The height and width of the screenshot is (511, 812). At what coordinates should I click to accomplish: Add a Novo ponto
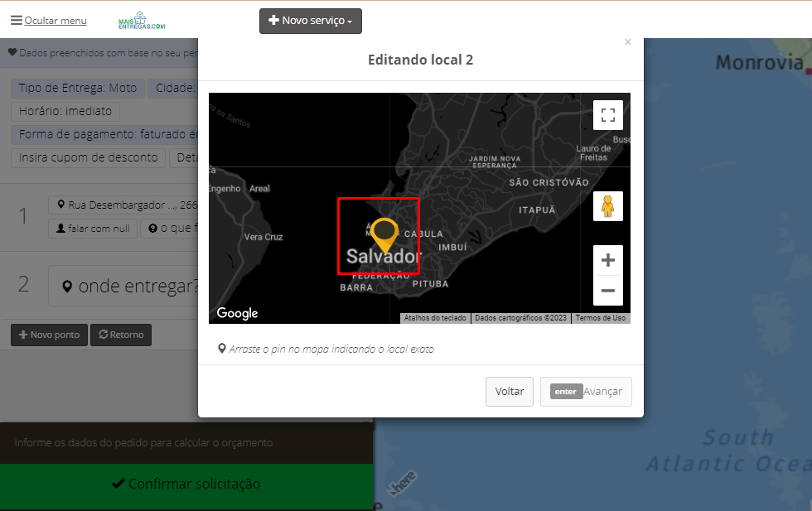49,335
